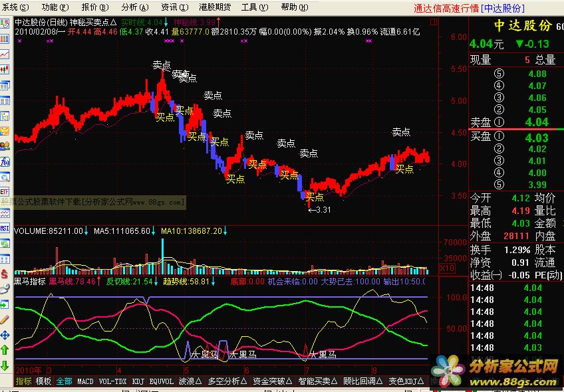Click the gold ingot icon in sidebar
The width and height of the screenshot is (564, 392).
tap(5, 131)
